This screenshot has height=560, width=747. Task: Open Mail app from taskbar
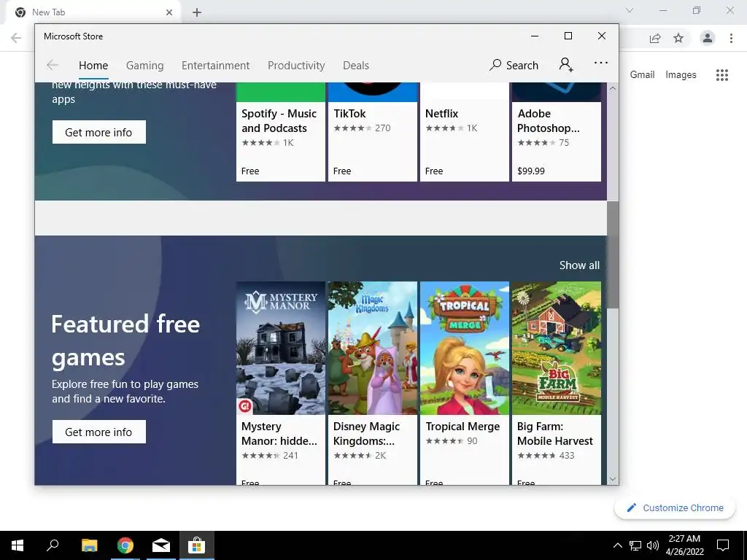point(161,545)
